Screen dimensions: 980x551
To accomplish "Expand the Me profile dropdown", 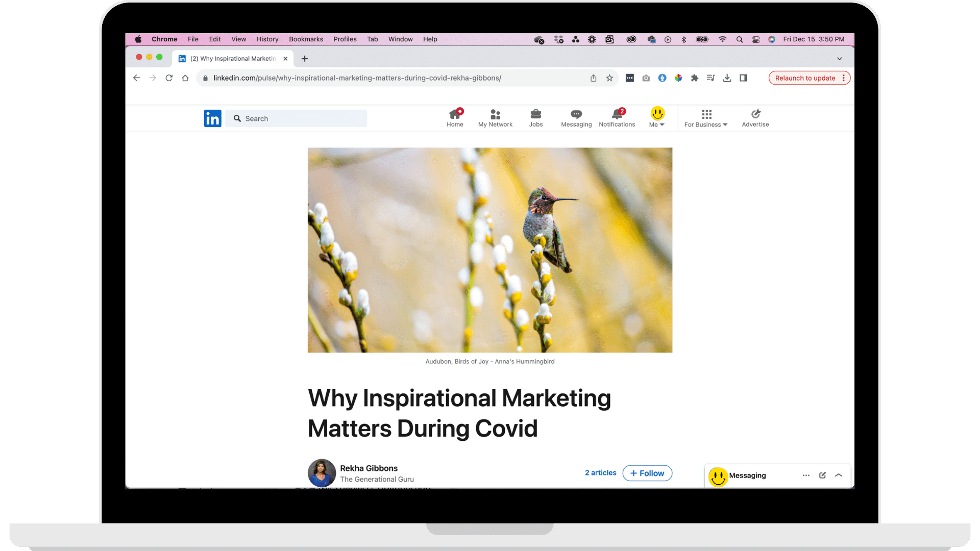I will pyautogui.click(x=657, y=118).
